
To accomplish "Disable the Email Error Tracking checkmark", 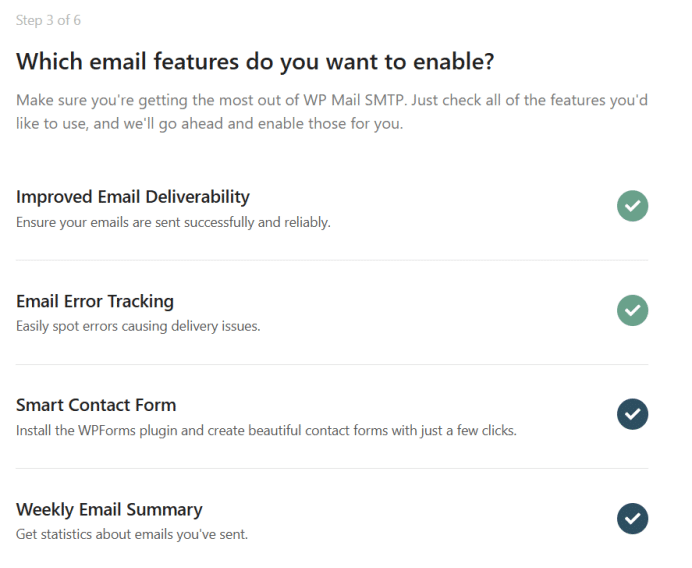I will (x=632, y=311).
